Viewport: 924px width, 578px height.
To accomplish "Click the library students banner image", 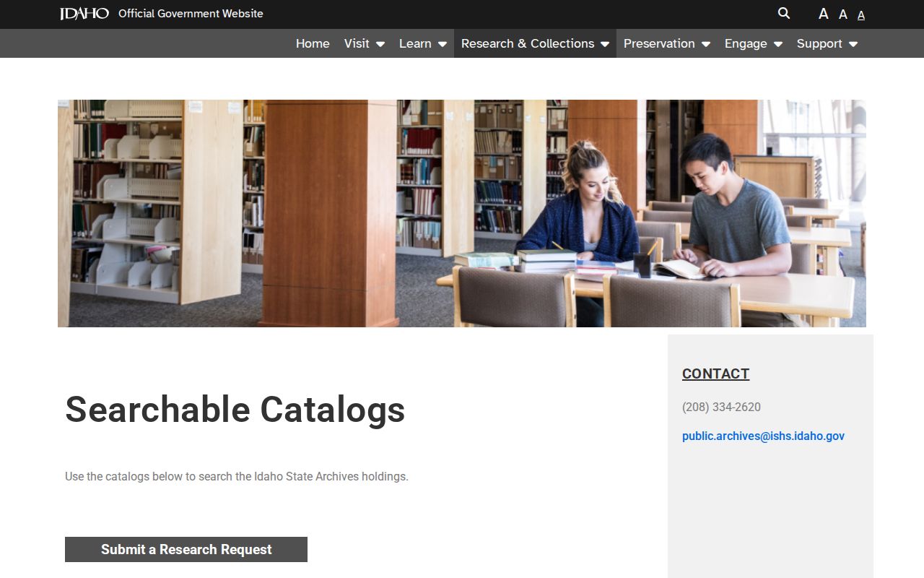I will [x=462, y=213].
